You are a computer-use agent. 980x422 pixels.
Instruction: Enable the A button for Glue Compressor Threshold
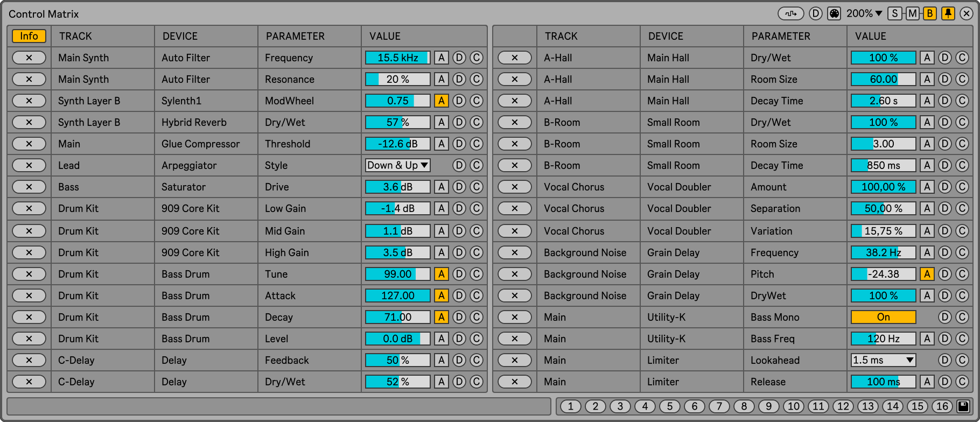(442, 144)
